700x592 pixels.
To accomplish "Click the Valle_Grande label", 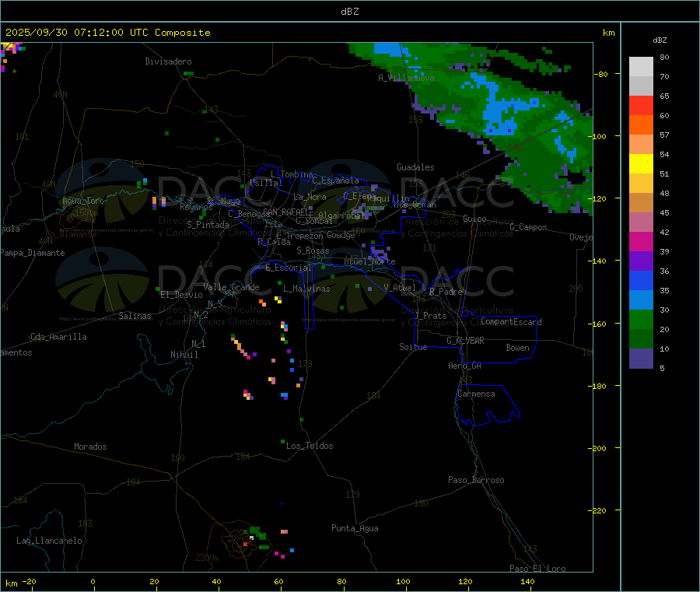I will [231, 287].
